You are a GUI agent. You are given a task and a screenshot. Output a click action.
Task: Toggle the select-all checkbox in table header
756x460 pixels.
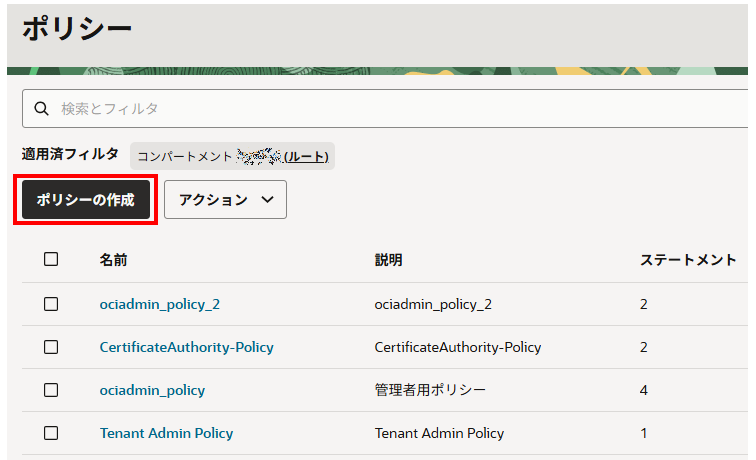coord(51,259)
